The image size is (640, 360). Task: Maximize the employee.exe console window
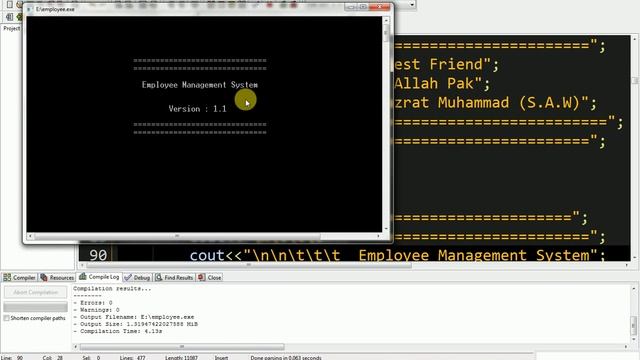tap(362, 7)
